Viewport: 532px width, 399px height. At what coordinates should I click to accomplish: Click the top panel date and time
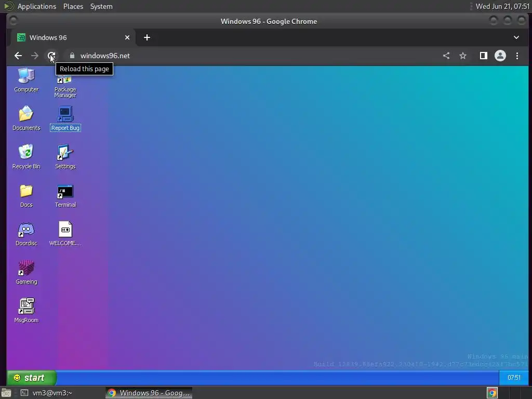click(x=502, y=6)
